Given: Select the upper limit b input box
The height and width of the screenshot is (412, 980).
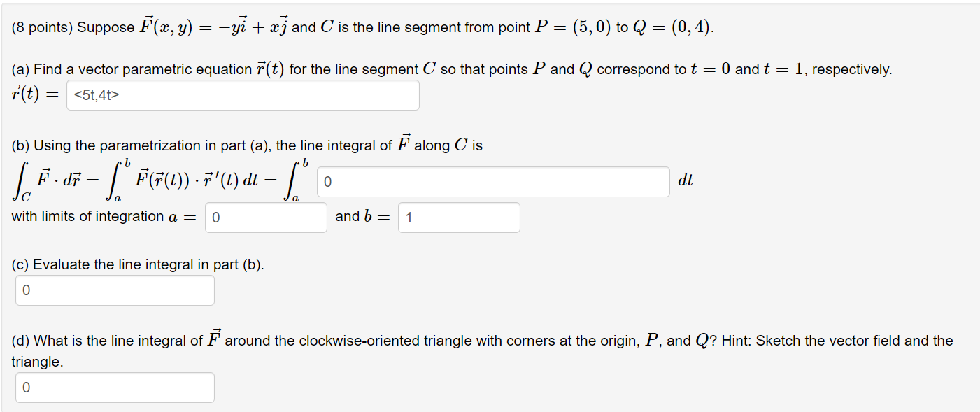Looking at the screenshot, I should [x=459, y=218].
